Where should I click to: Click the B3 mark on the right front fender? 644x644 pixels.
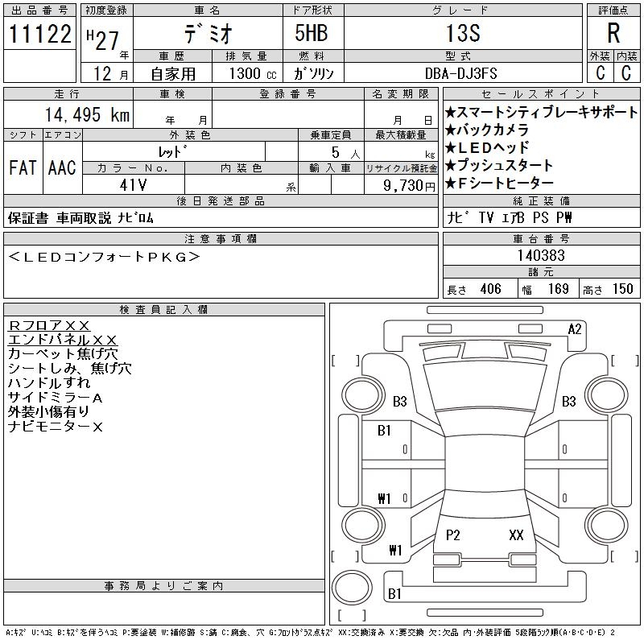click(x=569, y=401)
